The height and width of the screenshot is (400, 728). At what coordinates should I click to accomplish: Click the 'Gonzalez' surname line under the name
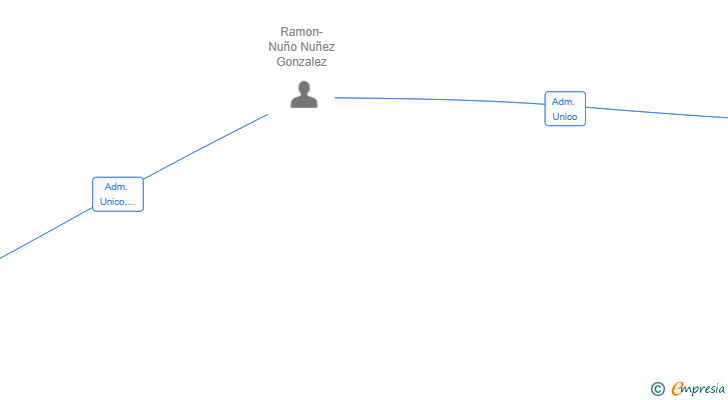click(x=301, y=62)
